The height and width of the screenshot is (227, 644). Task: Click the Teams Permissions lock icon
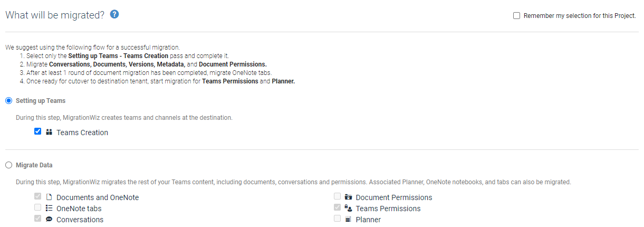click(348, 209)
